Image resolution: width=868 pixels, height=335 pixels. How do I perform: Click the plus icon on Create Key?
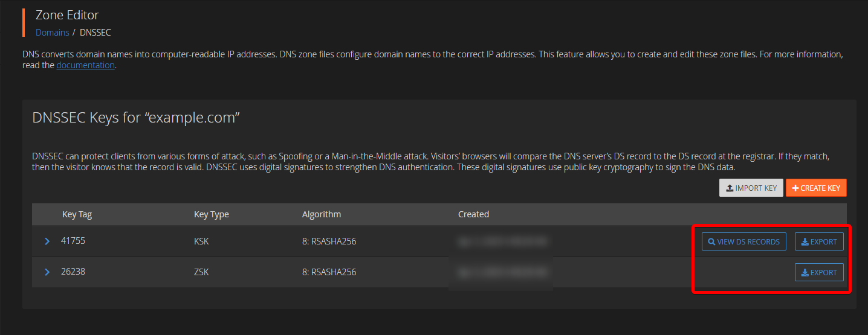tap(795, 188)
